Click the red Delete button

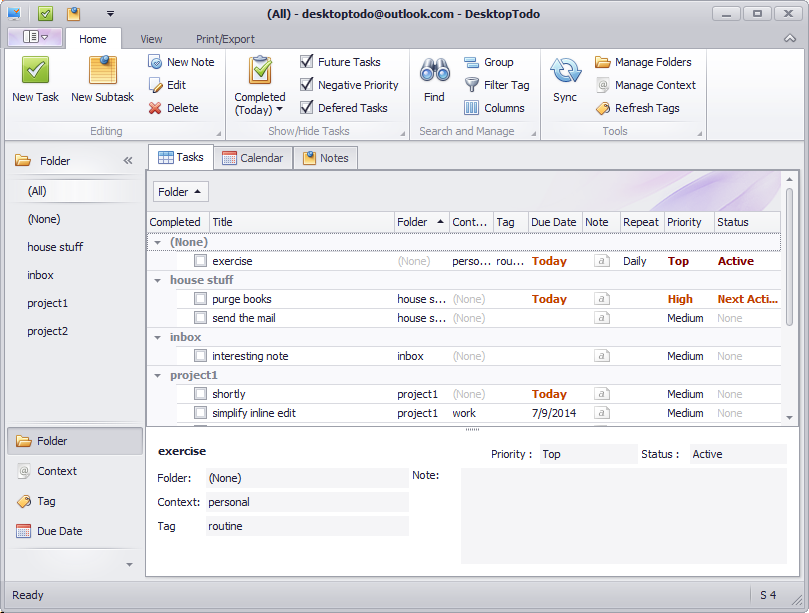click(173, 108)
